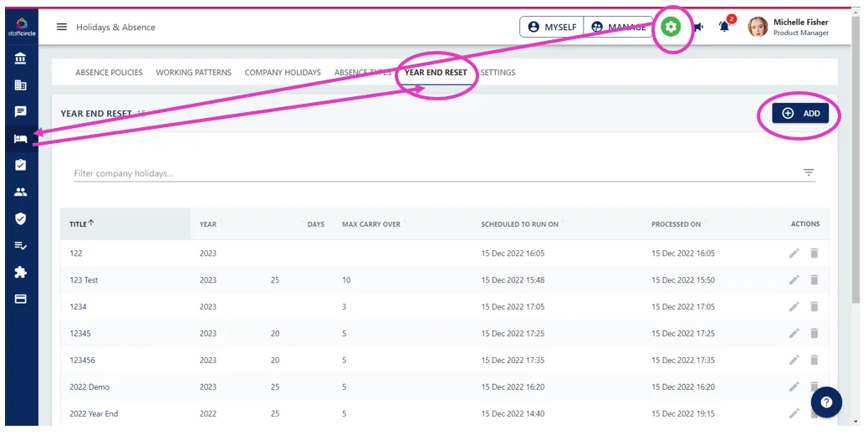868x435 pixels.
Task: Edit the 123456 row
Action: coord(794,360)
